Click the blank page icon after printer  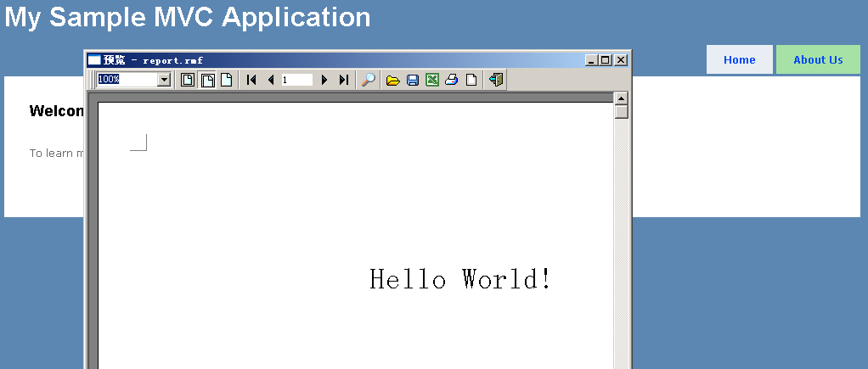click(471, 80)
